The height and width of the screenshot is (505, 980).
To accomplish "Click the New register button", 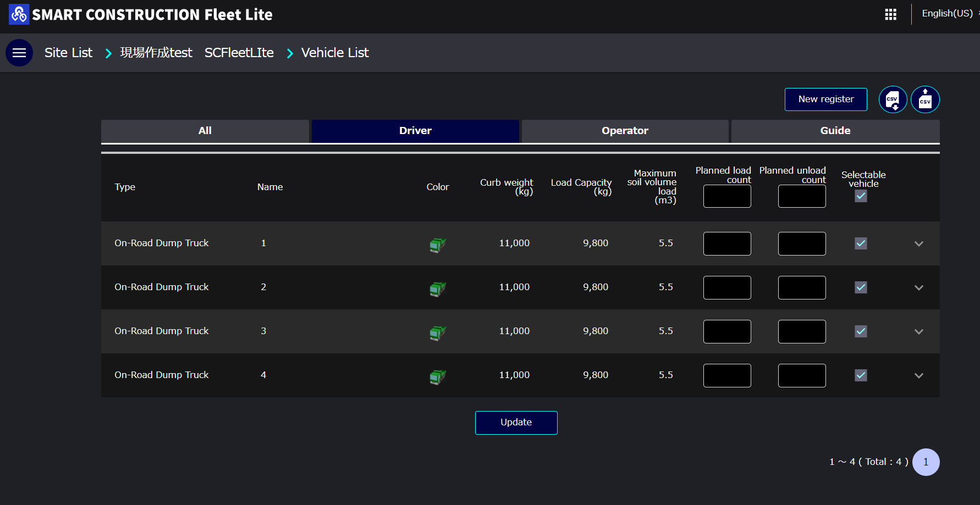I will tap(826, 99).
